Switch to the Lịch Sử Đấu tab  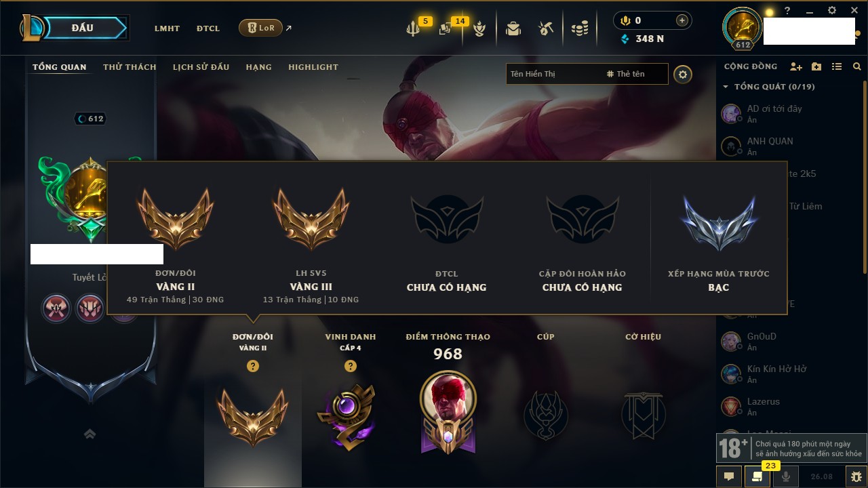tap(201, 67)
